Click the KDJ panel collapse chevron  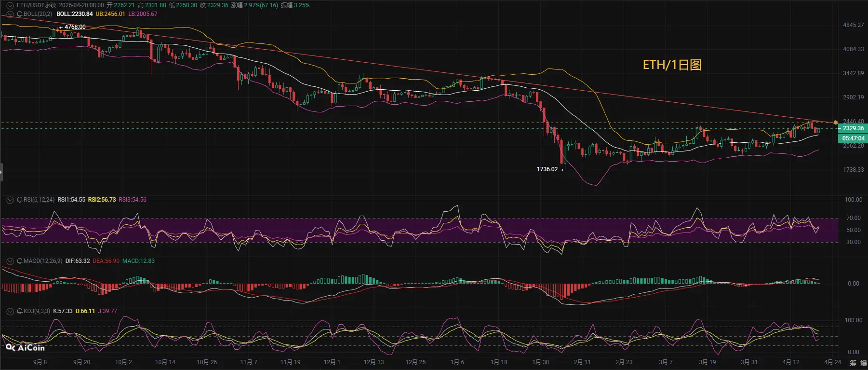(x=10, y=311)
